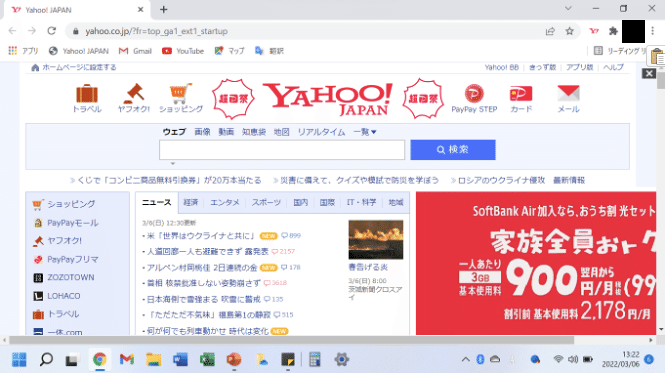Open the Maps (マップ) bookmark
The image size is (665, 373).
[229, 51]
